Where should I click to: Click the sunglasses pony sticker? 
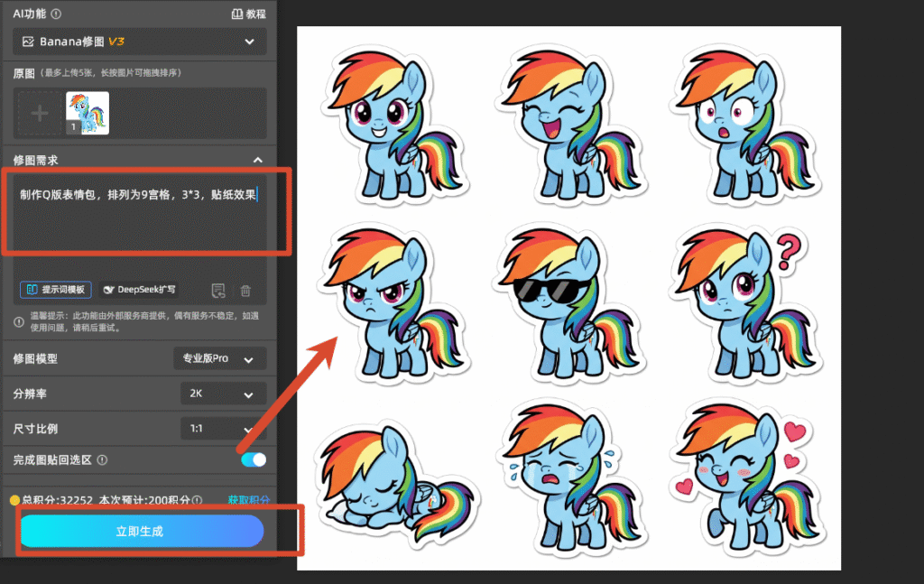tap(568, 303)
